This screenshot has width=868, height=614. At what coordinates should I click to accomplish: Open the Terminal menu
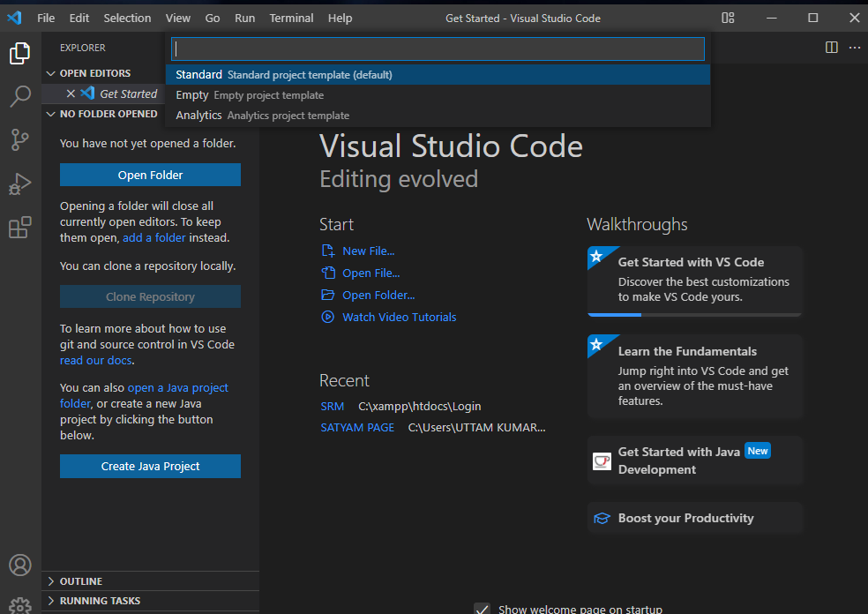(291, 19)
